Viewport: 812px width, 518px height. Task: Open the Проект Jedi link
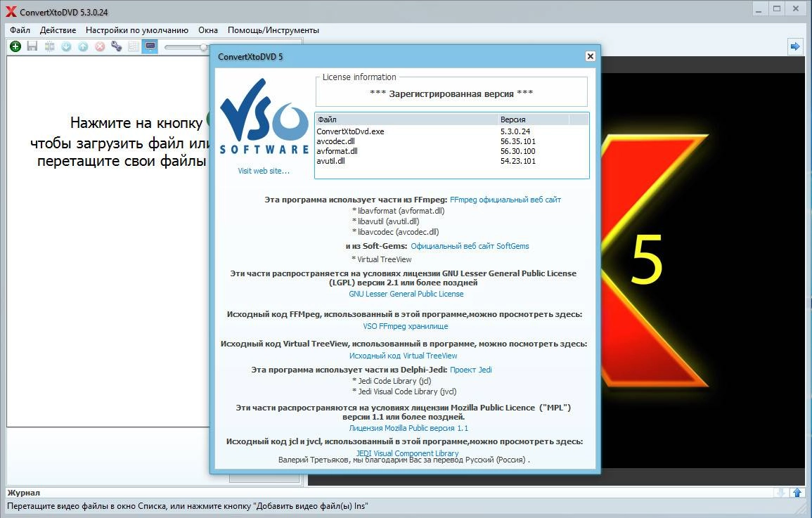point(471,370)
